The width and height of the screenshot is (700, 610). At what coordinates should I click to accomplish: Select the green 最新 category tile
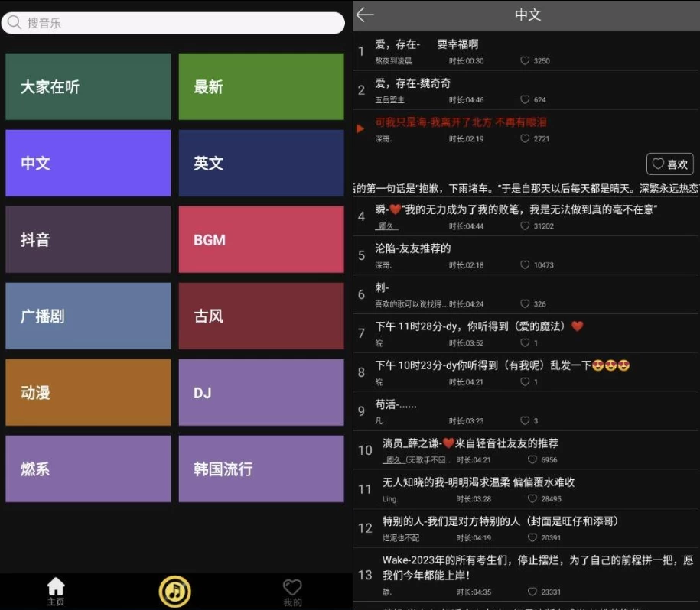[261, 87]
